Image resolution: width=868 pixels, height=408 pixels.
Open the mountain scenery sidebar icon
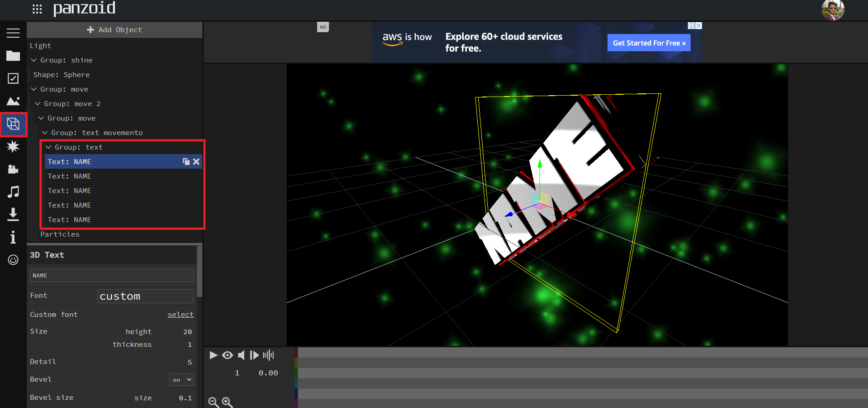click(x=13, y=101)
